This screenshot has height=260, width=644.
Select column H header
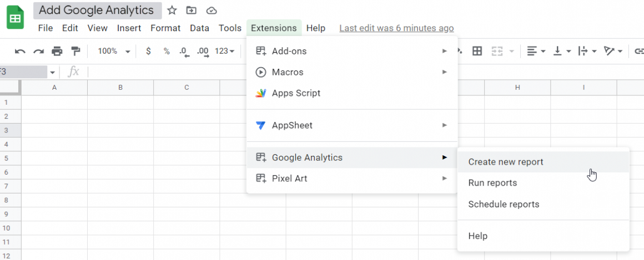pyautogui.click(x=517, y=88)
